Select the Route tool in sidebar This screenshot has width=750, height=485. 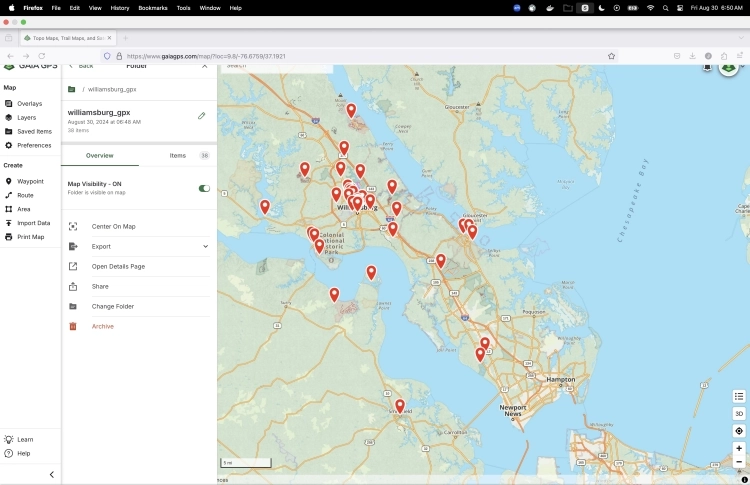coord(25,195)
